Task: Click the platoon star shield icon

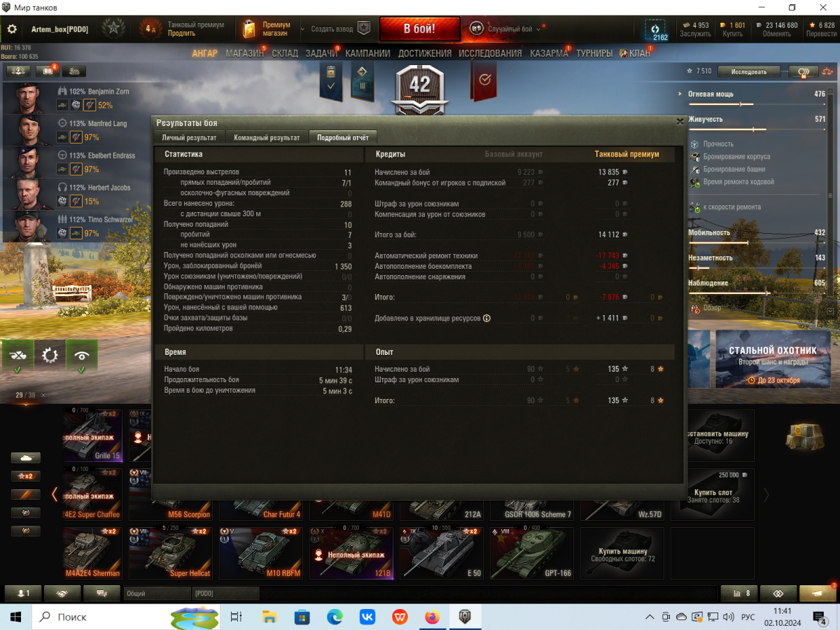Action: point(363,29)
